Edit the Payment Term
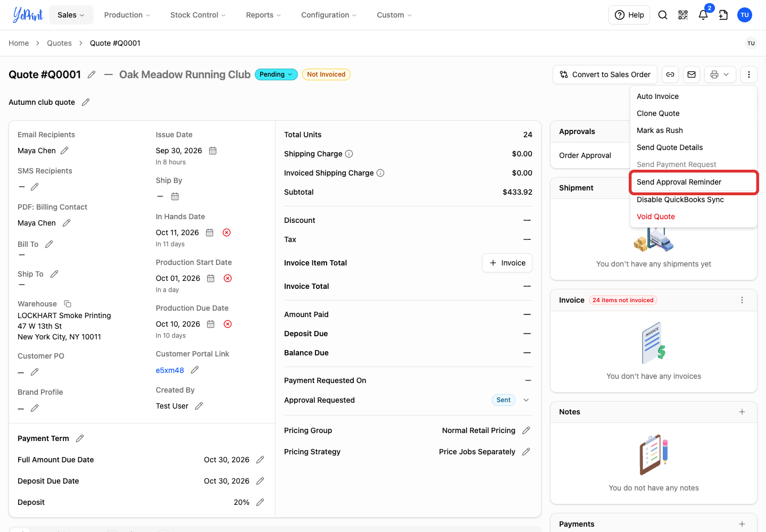This screenshot has height=532, width=766. pos(80,438)
